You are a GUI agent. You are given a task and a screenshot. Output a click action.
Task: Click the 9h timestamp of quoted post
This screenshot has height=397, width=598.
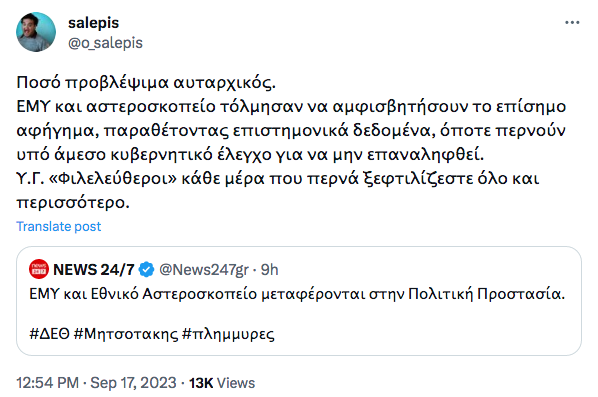(269, 270)
